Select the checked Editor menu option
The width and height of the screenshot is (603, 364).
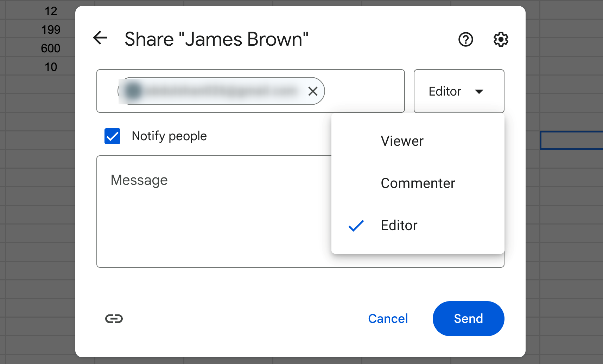(399, 226)
